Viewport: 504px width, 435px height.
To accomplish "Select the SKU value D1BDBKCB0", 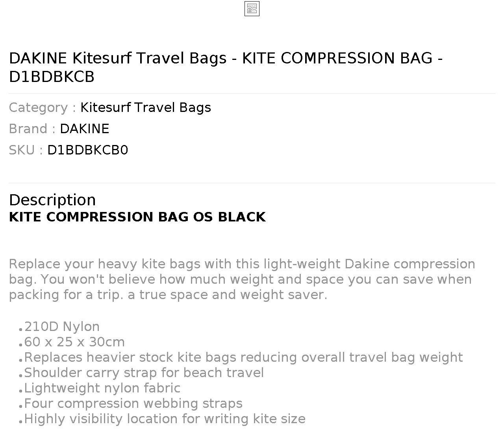I will (88, 150).
